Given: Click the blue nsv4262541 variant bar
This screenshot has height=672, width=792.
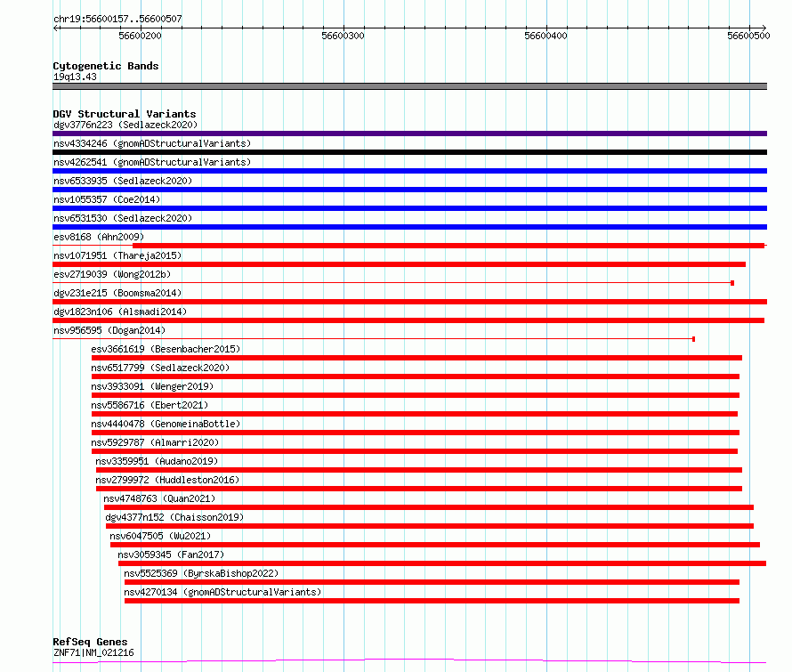Looking at the screenshot, I should [x=409, y=171].
